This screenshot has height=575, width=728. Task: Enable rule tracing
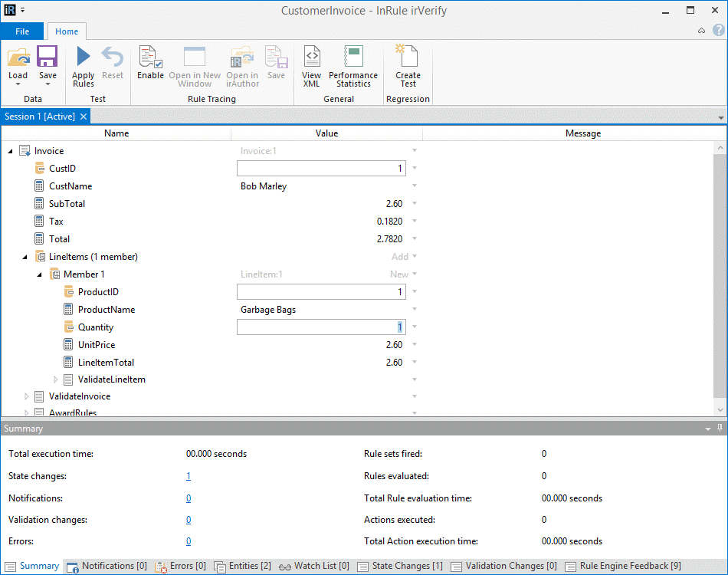150,58
